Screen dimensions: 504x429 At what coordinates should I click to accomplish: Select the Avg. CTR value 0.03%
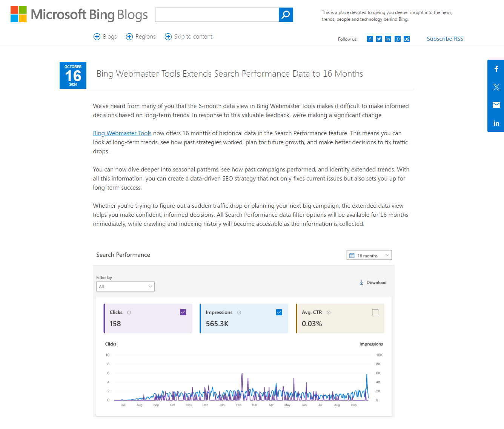[x=312, y=324]
